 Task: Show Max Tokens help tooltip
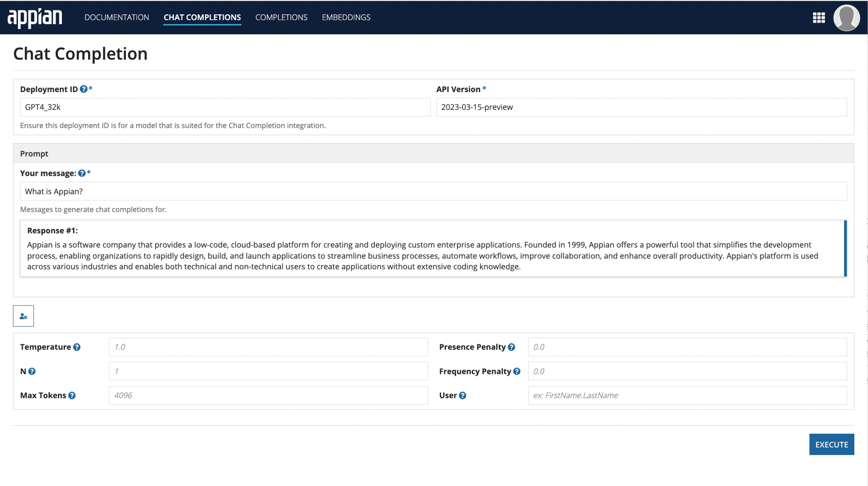[72, 396]
